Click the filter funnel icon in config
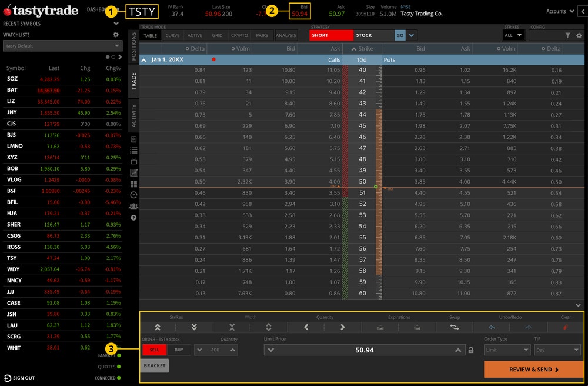Screen dimensions: 588x386 (x=568, y=35)
